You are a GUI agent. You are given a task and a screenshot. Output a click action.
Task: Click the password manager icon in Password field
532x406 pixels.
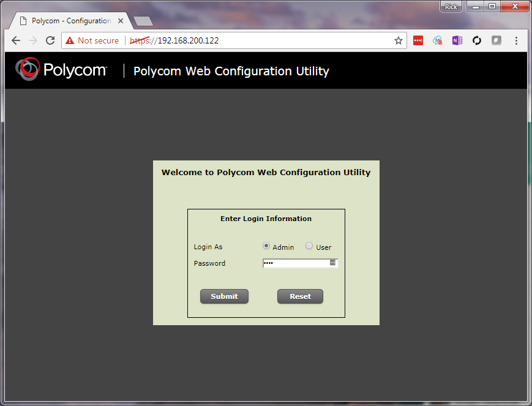point(332,263)
